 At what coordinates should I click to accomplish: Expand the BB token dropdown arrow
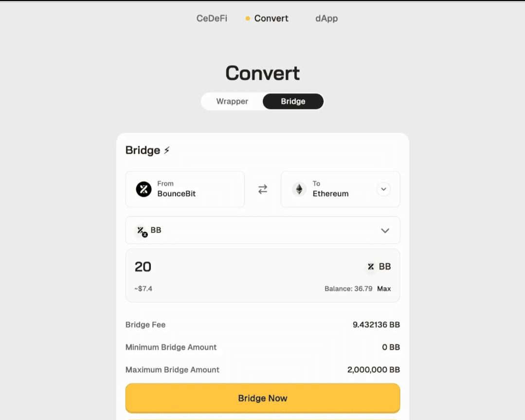coord(385,230)
